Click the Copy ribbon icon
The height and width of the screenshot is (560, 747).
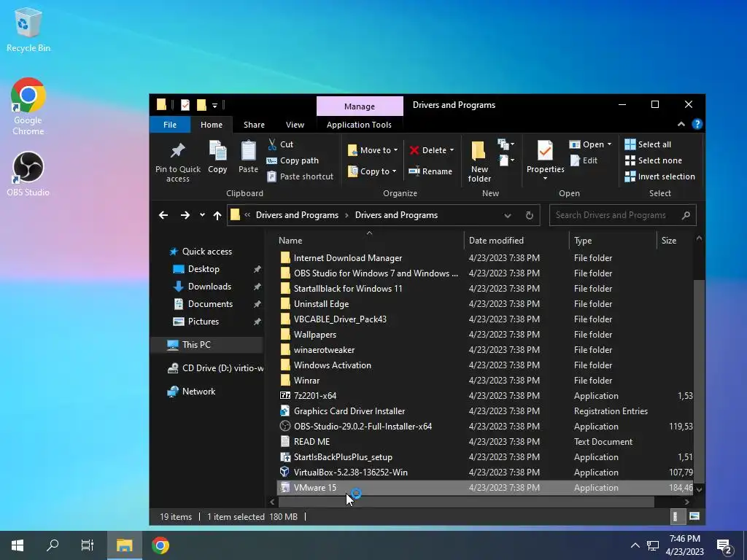click(x=217, y=151)
